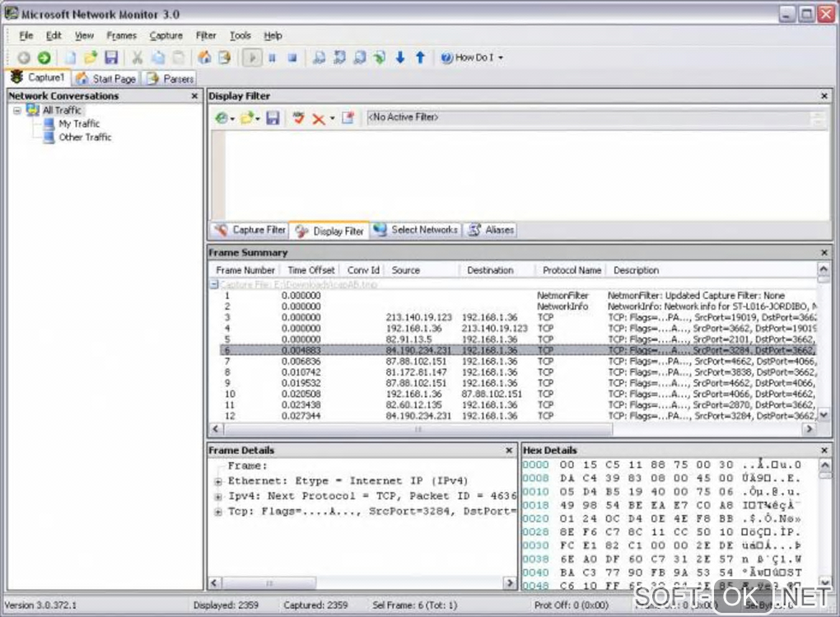Create a new capture tab icon
The height and width of the screenshot is (617, 840).
[70, 58]
